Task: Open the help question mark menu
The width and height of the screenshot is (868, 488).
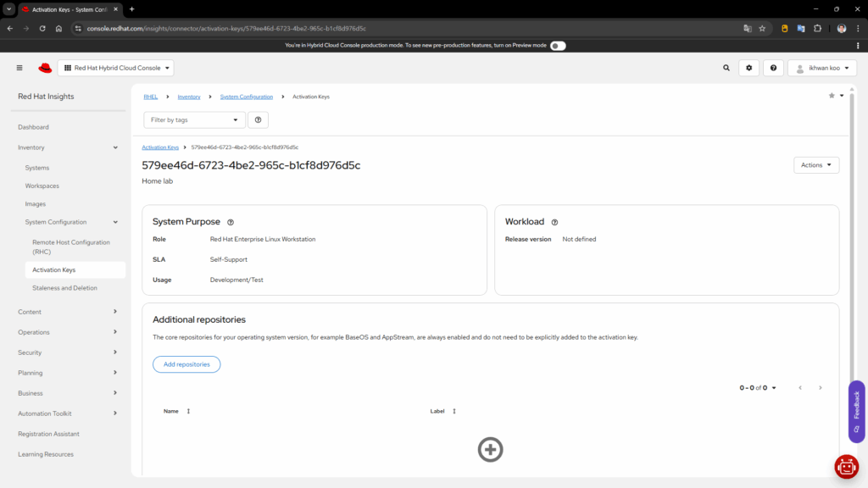Action: tap(773, 68)
